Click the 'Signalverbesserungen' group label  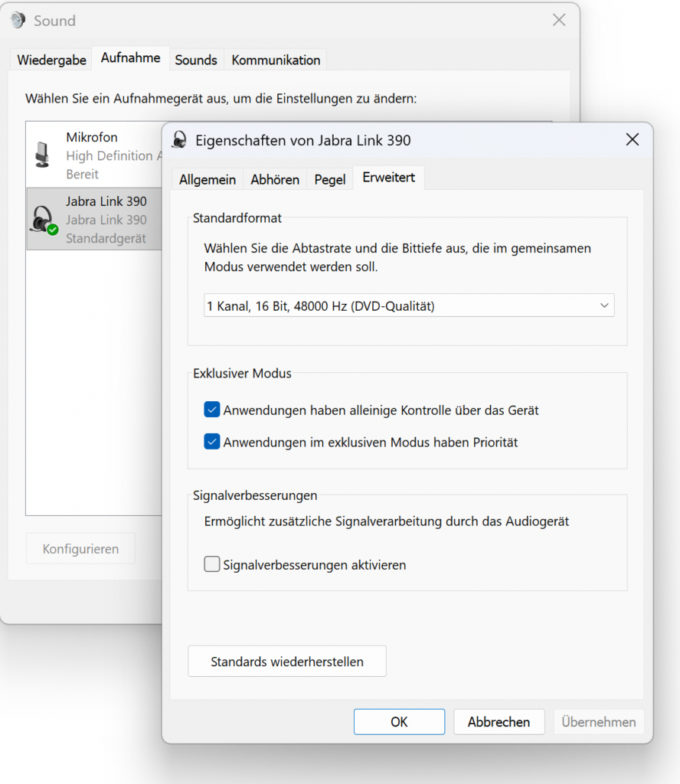(x=255, y=495)
